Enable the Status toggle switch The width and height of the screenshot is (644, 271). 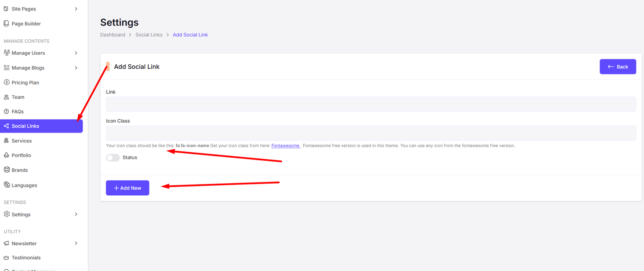pyautogui.click(x=113, y=157)
